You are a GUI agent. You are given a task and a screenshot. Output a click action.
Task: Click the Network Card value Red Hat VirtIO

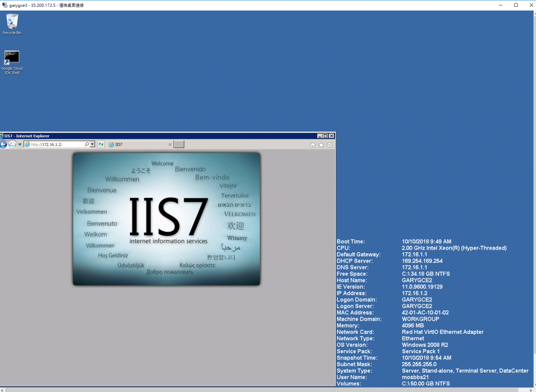tap(443, 332)
